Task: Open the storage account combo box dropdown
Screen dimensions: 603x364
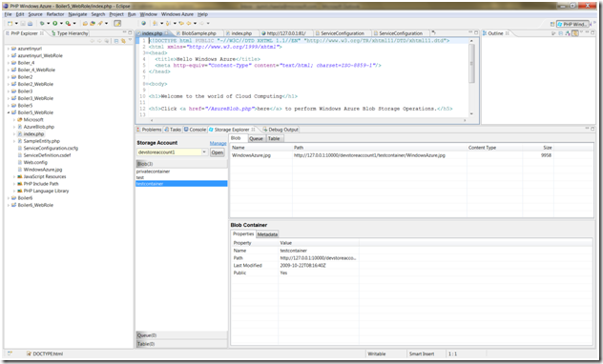Action: (x=204, y=152)
